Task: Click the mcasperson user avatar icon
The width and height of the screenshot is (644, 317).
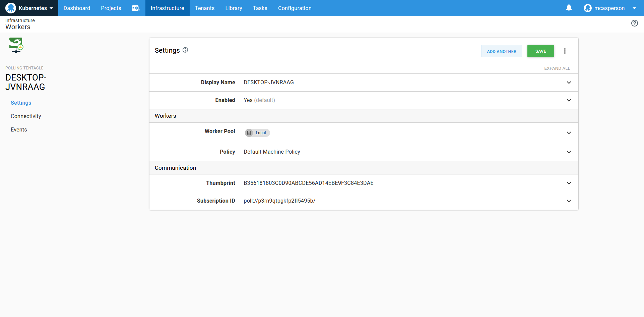Action: 587,8
